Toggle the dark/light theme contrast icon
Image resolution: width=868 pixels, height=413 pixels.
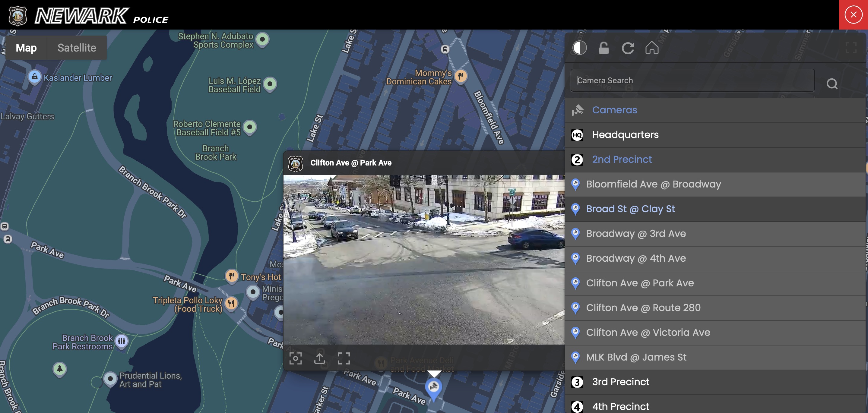(x=579, y=48)
